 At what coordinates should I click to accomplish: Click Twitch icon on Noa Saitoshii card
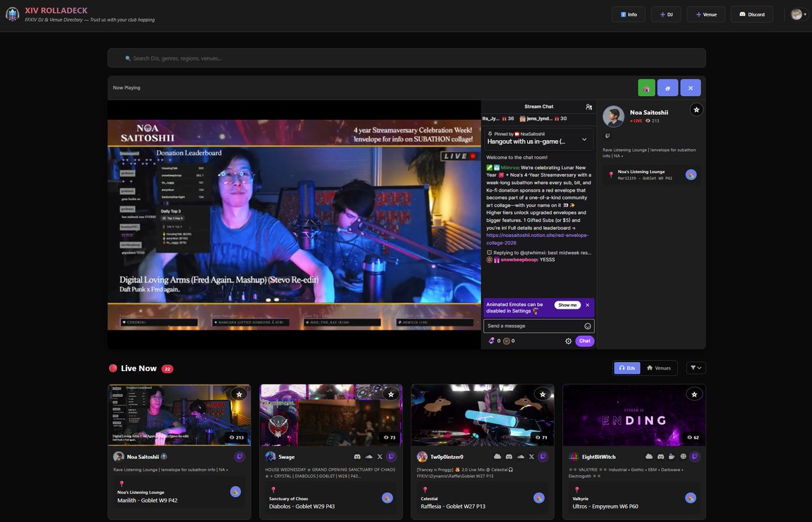[239, 457]
